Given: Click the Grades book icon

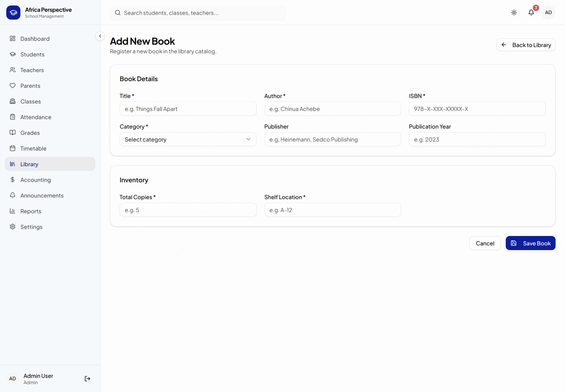Looking at the screenshot, I should coord(13,132).
